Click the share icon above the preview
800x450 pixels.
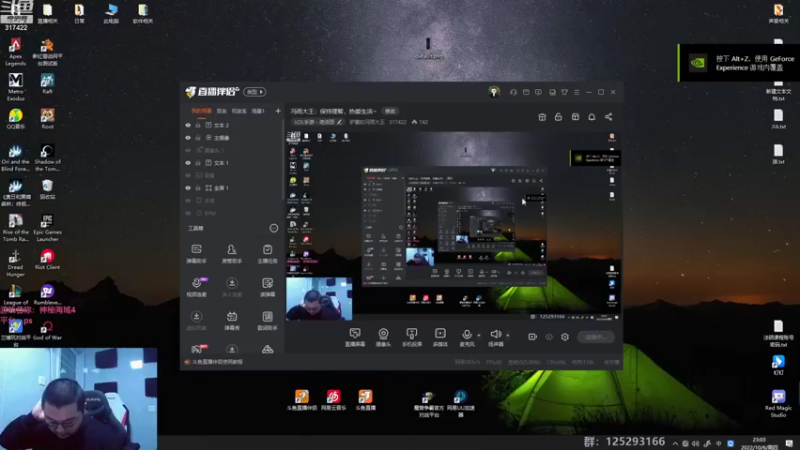[x=609, y=117]
